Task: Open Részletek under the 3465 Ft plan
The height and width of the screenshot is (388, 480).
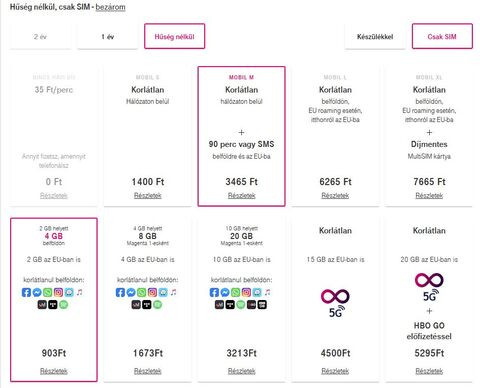Action: tap(241, 195)
